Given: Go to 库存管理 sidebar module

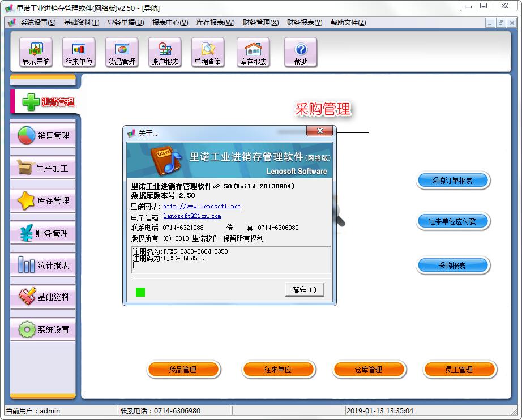Looking at the screenshot, I should pyautogui.click(x=43, y=200).
